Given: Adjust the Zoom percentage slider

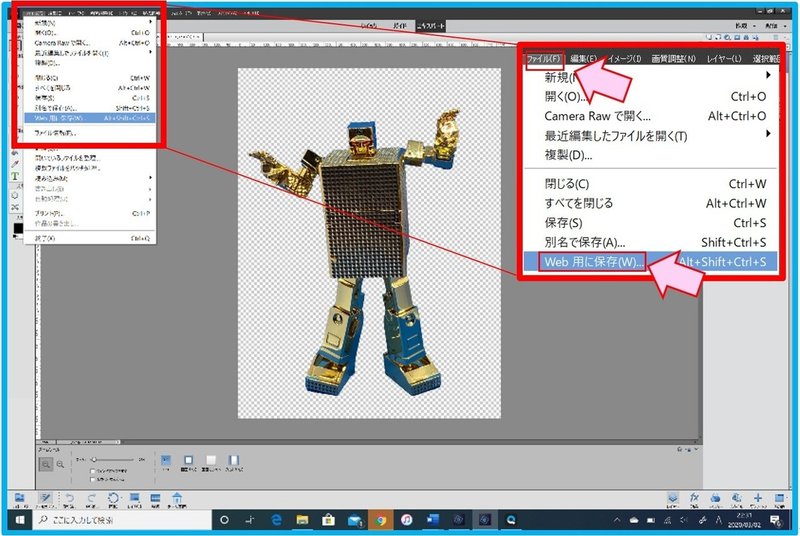Looking at the screenshot, I should (x=112, y=460).
